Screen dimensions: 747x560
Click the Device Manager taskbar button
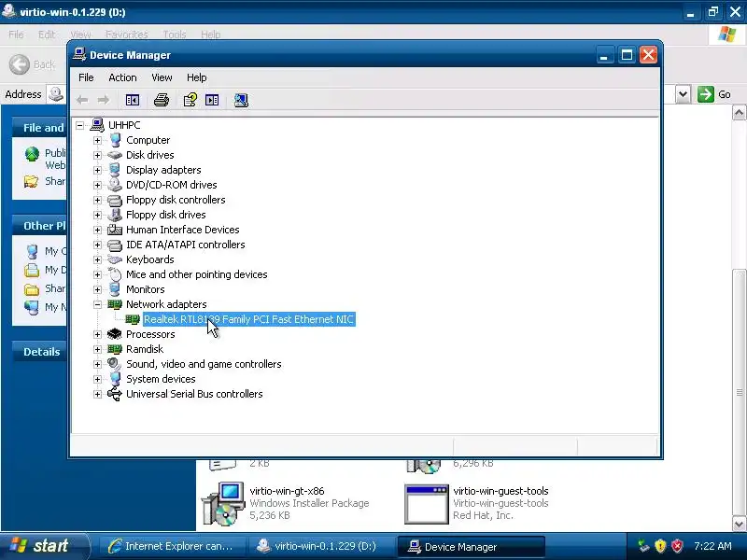tap(471, 547)
